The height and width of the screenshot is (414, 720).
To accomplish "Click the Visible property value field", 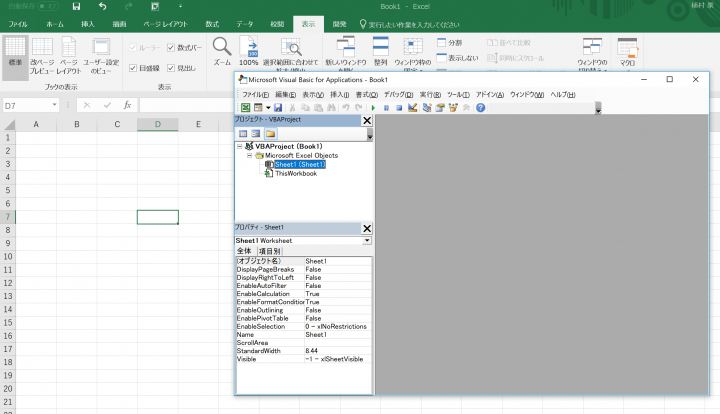I will pyautogui.click(x=338, y=359).
